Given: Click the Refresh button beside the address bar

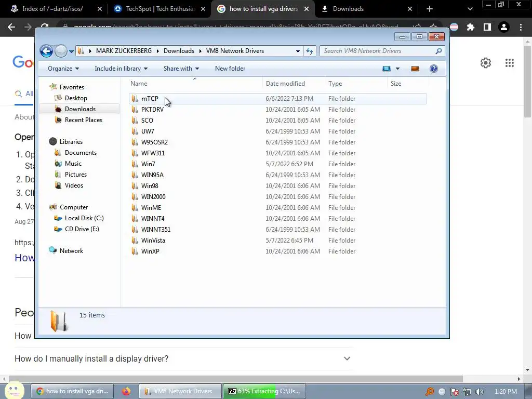Looking at the screenshot, I should tap(310, 51).
